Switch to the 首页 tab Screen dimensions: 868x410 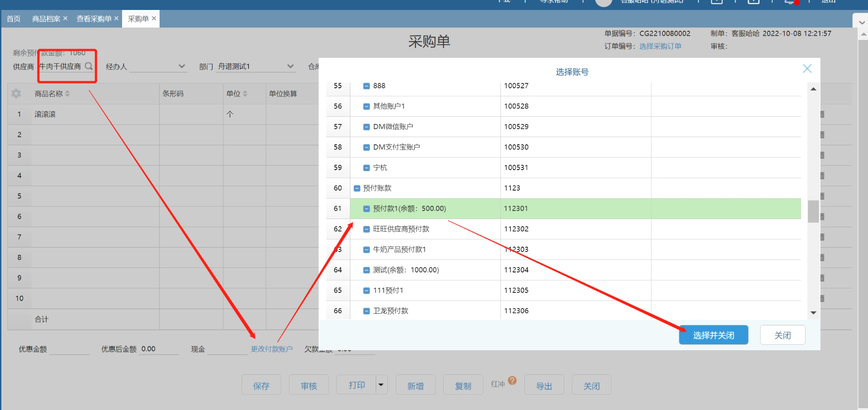14,19
